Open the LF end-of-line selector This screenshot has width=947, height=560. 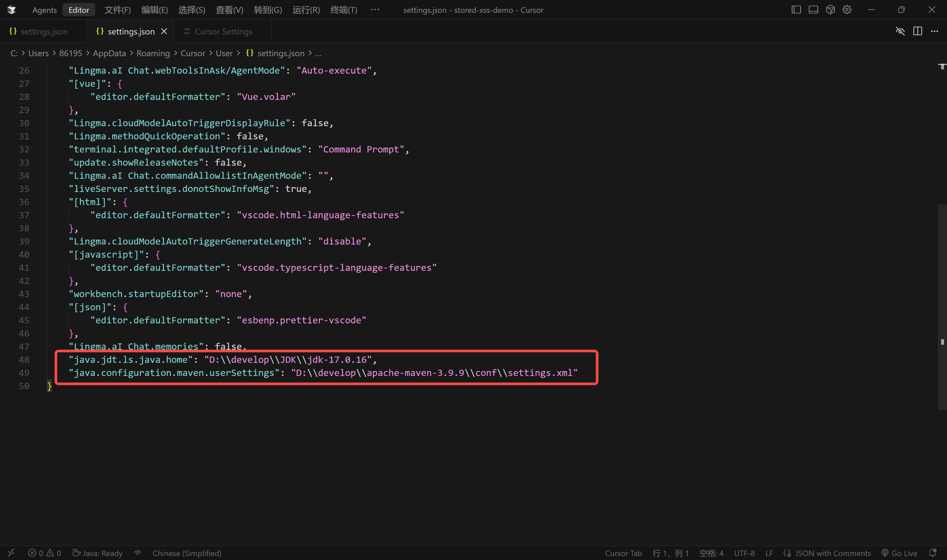pos(769,553)
